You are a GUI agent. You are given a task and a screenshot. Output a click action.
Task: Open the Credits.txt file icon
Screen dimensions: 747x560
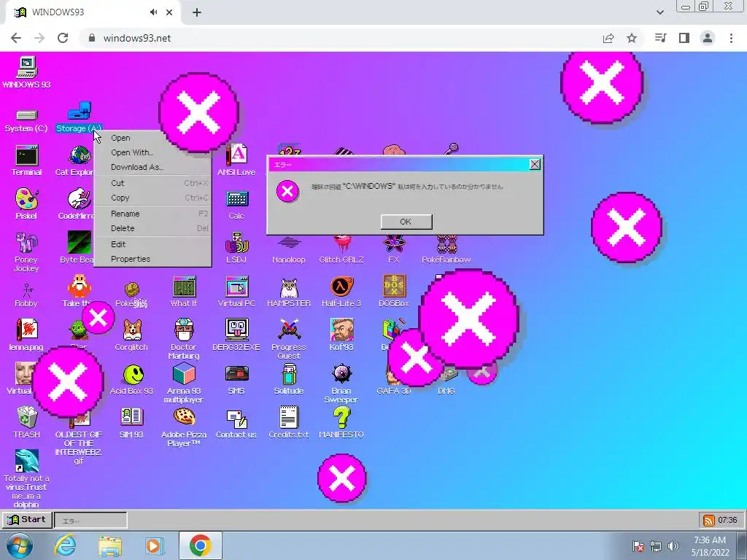(x=289, y=417)
